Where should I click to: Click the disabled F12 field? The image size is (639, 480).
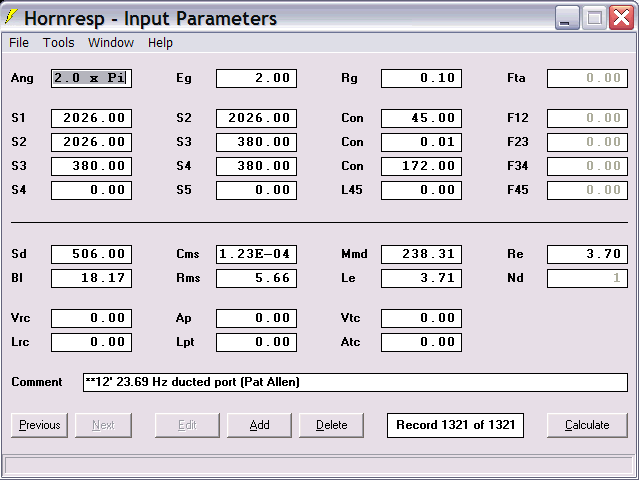pos(587,118)
